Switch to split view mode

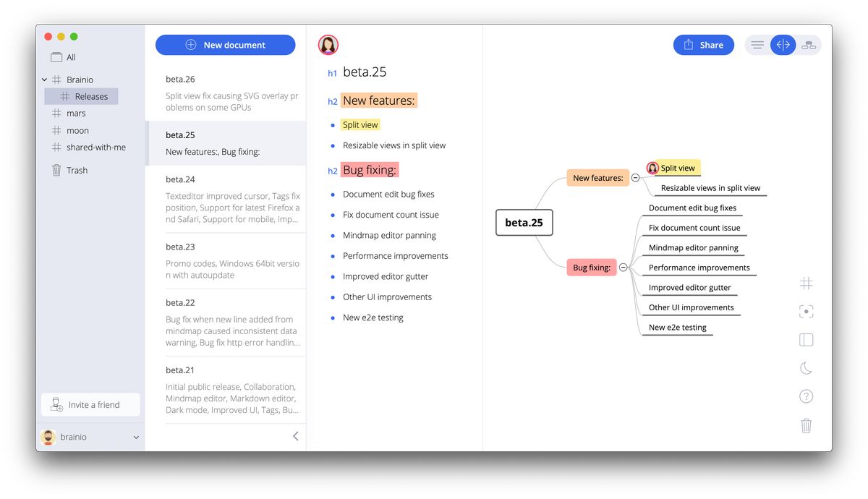pos(783,45)
